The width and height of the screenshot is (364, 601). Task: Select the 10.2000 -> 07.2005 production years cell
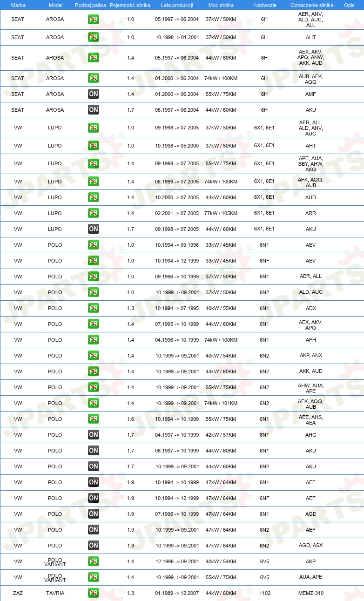pyautogui.click(x=177, y=197)
